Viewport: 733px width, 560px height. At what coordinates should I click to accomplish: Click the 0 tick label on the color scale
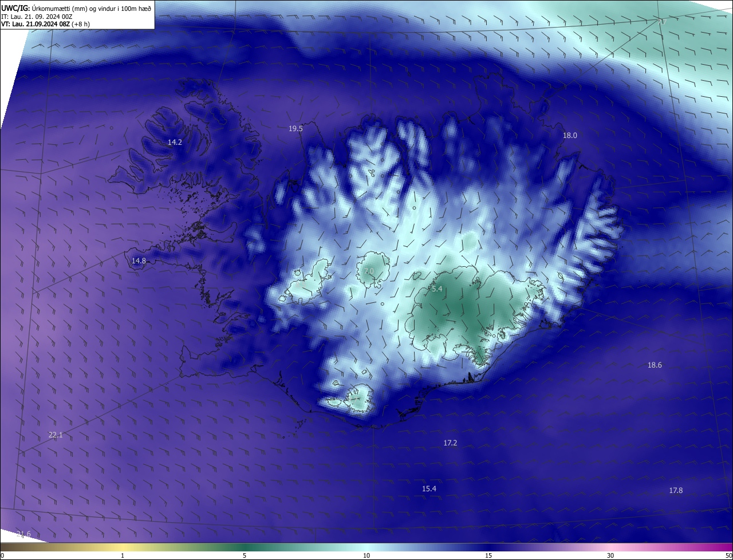(x=2, y=555)
